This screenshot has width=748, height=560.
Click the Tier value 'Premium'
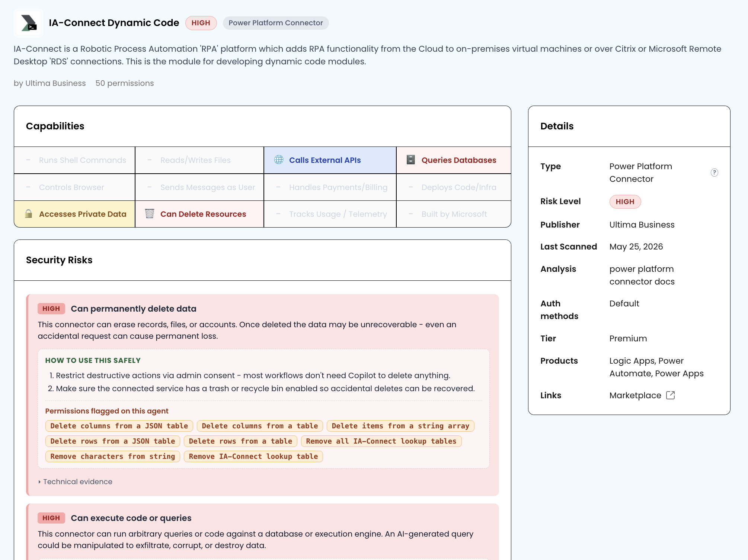tap(628, 338)
